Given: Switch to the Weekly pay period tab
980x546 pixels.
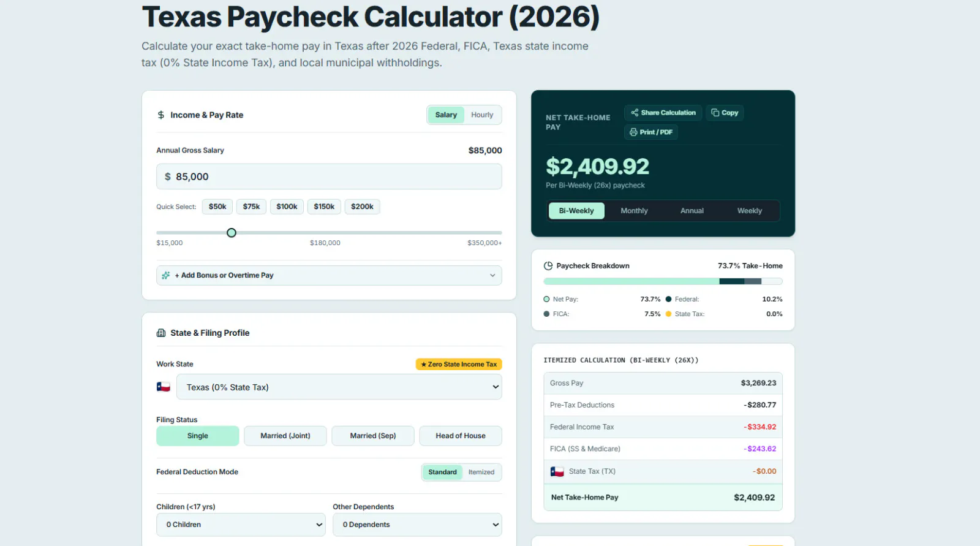Looking at the screenshot, I should pyautogui.click(x=750, y=211).
